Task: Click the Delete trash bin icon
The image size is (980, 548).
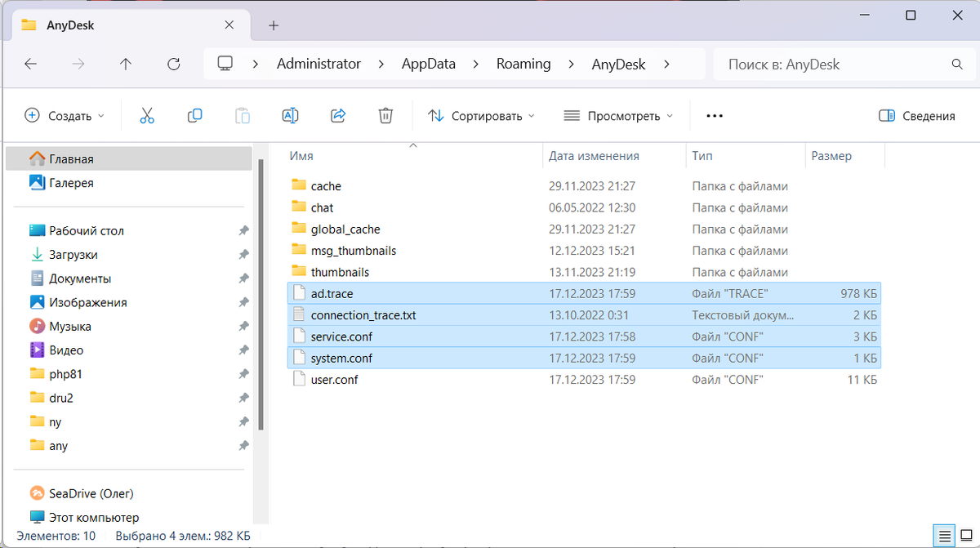Action: pos(385,116)
